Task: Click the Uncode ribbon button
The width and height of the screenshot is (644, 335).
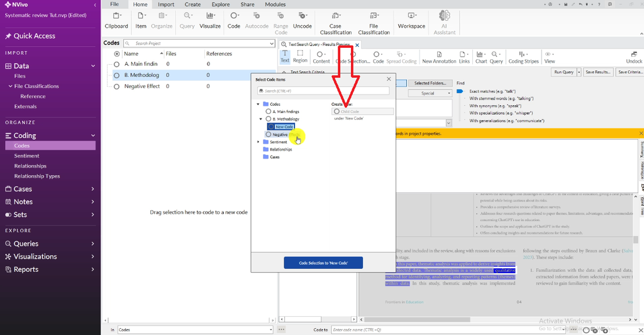Action: pos(303,21)
